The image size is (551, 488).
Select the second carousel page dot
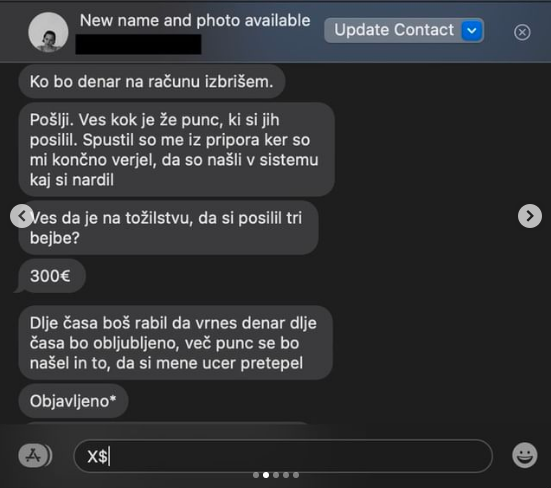(266, 475)
